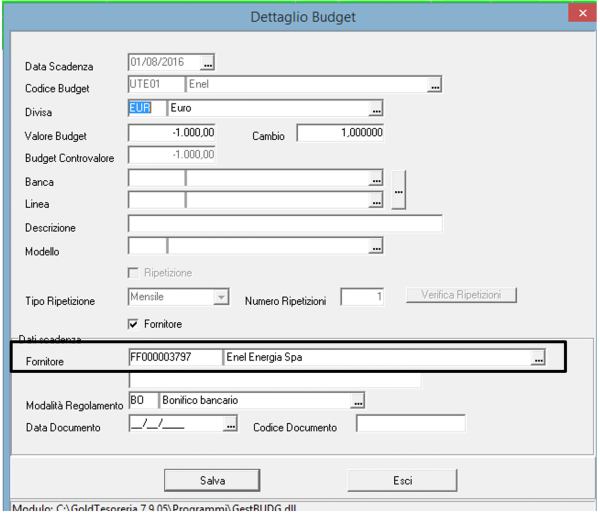Image resolution: width=600 pixels, height=514 pixels.
Task: Open Linea lookup ellipsis button
Action: (375, 201)
